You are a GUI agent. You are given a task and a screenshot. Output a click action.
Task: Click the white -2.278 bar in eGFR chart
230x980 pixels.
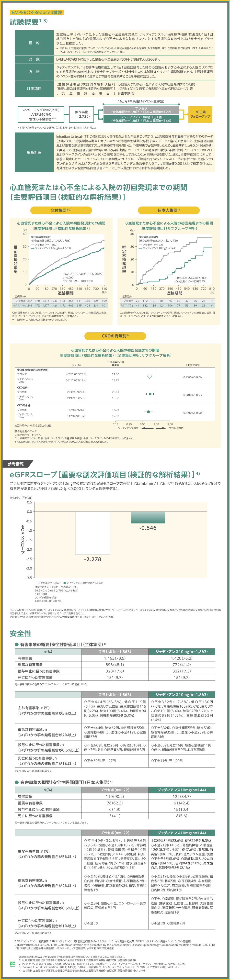[x=92, y=533]
